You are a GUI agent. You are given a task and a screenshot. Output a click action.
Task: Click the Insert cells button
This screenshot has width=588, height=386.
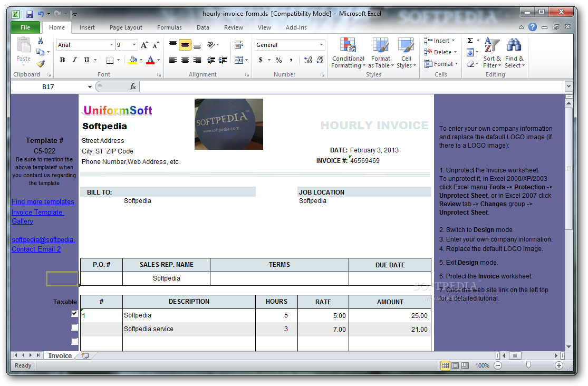click(438, 41)
